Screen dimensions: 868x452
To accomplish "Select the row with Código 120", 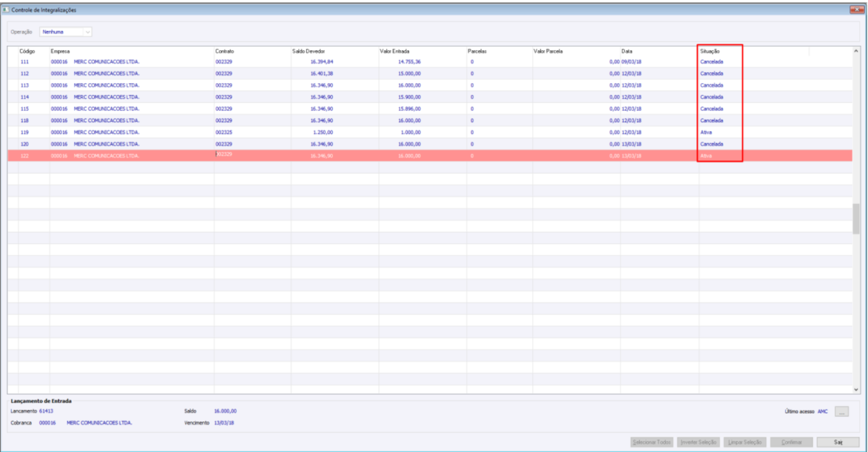I will click(430, 144).
